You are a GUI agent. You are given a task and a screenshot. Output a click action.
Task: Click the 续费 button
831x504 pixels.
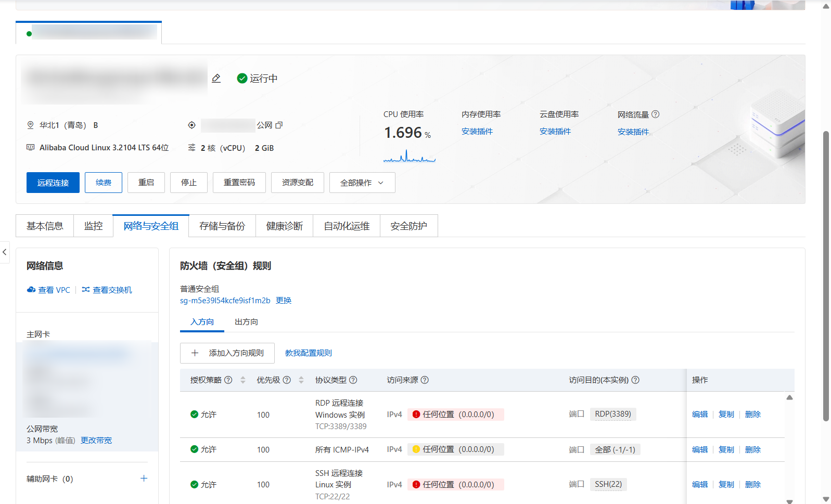pos(104,183)
